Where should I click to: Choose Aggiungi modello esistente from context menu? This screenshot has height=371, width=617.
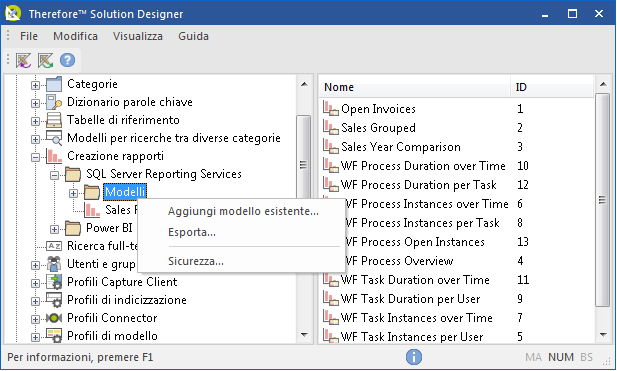pyautogui.click(x=243, y=211)
